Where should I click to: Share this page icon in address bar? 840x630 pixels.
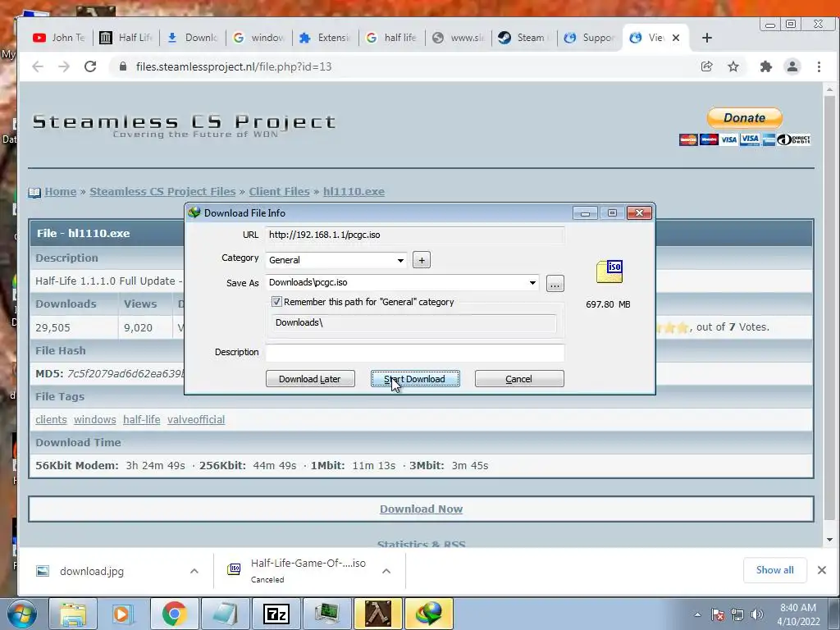[706, 66]
